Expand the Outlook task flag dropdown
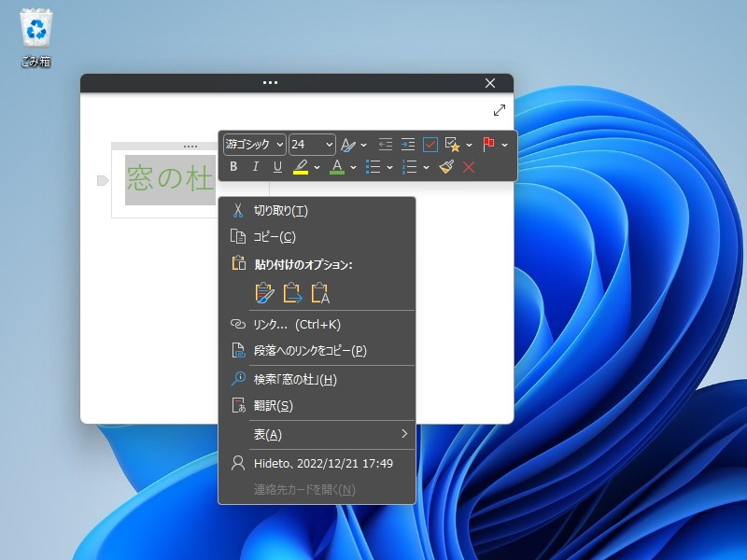The height and width of the screenshot is (560, 747). point(505,145)
